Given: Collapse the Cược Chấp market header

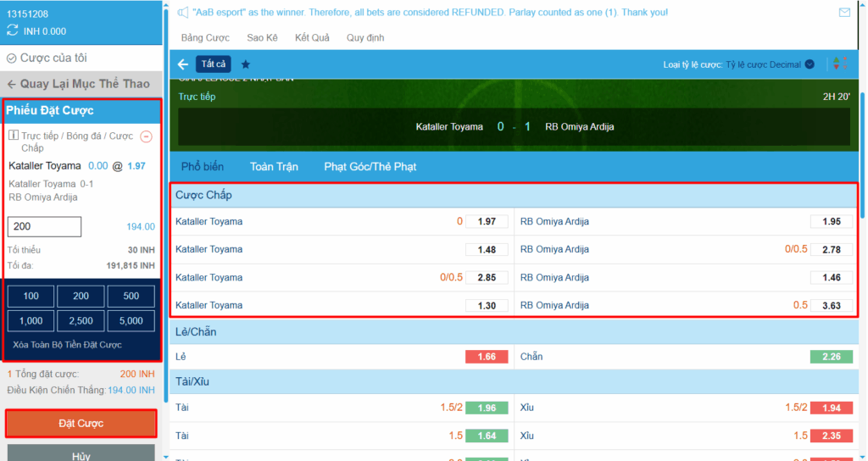Looking at the screenshot, I should pyautogui.click(x=514, y=196).
